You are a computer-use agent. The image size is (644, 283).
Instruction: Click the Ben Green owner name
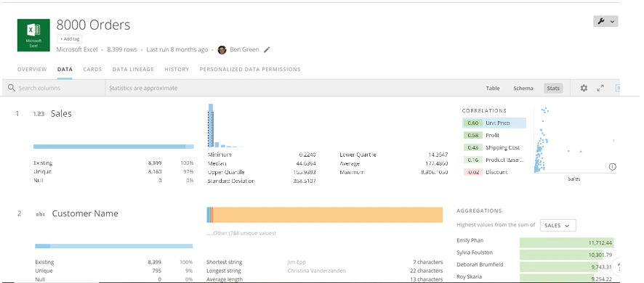[244, 49]
